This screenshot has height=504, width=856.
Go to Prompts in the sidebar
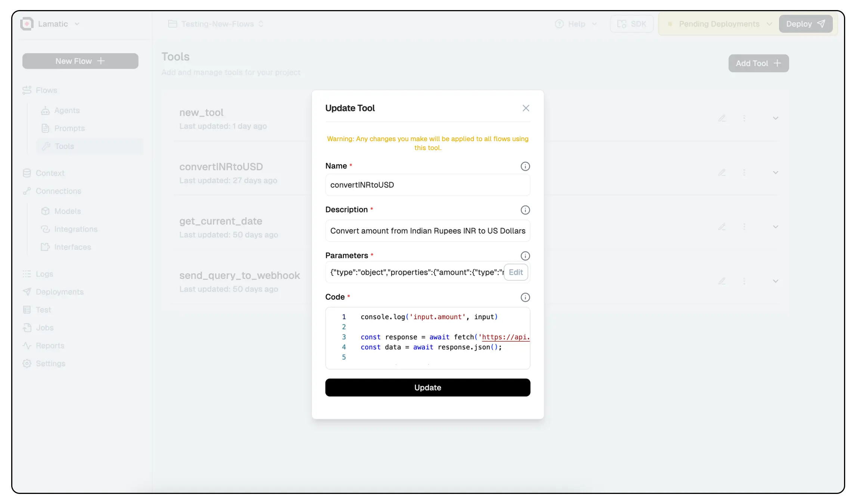[x=69, y=128]
